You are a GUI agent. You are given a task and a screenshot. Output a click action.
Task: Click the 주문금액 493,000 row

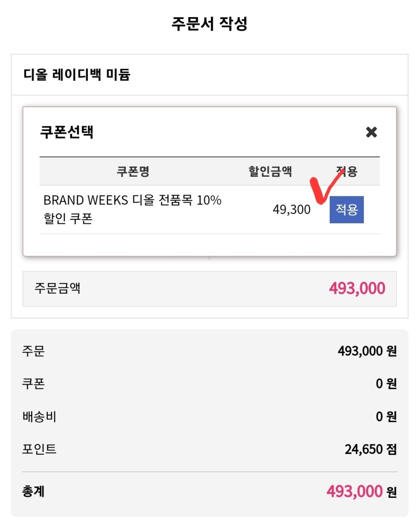tap(209, 289)
